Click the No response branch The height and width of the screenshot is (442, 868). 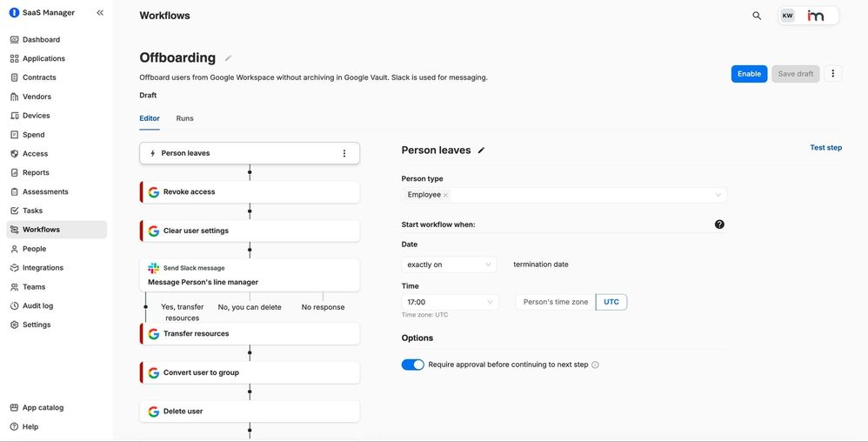coord(323,307)
